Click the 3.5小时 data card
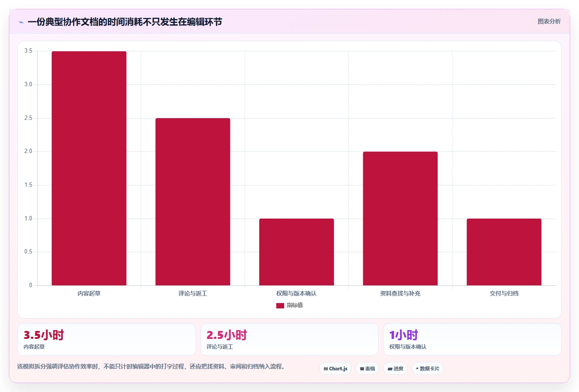The width and height of the screenshot is (579, 392). pos(107,339)
